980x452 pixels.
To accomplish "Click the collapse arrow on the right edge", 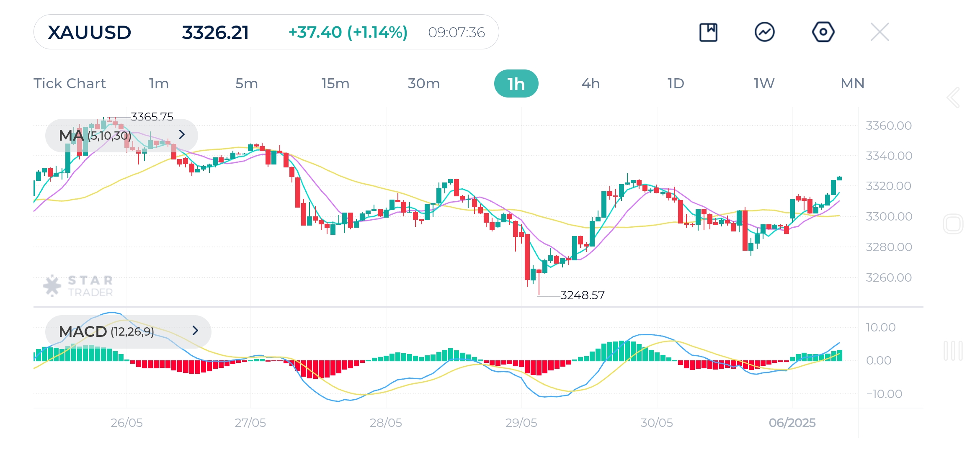I will coord(954,97).
